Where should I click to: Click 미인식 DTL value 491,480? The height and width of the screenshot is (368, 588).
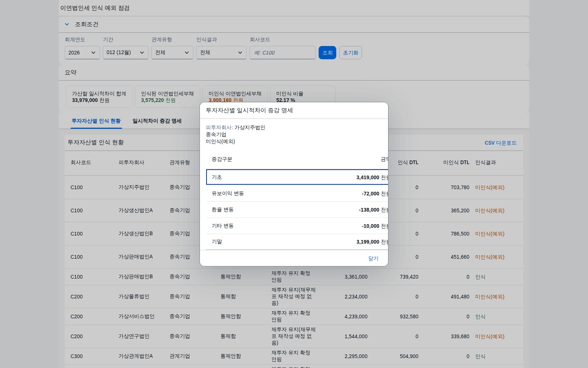pos(460,297)
